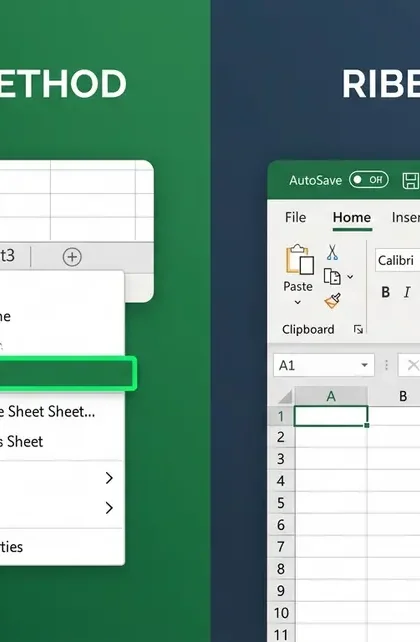Select row 6 header
The image size is (420, 642).
[x=281, y=525]
